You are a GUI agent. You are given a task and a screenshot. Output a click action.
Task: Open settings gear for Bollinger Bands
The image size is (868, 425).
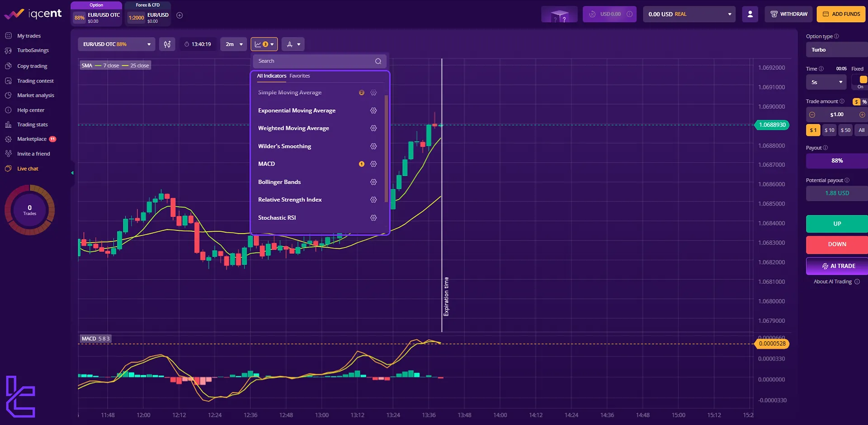tap(373, 182)
